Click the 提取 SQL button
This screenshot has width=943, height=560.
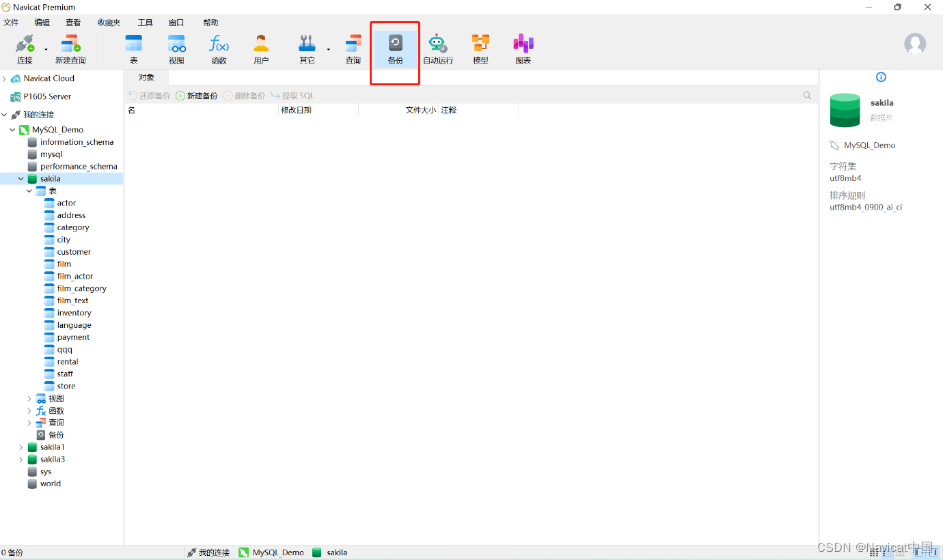pyautogui.click(x=292, y=96)
